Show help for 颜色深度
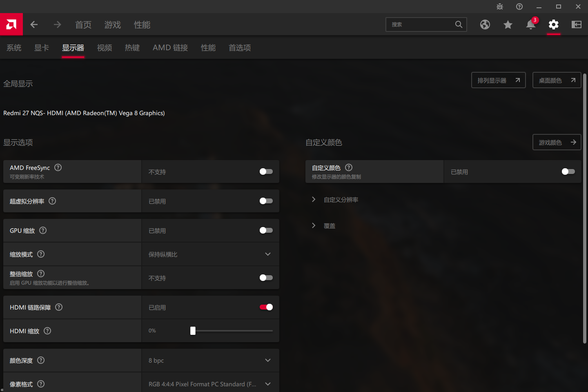588x392 pixels. (x=41, y=360)
